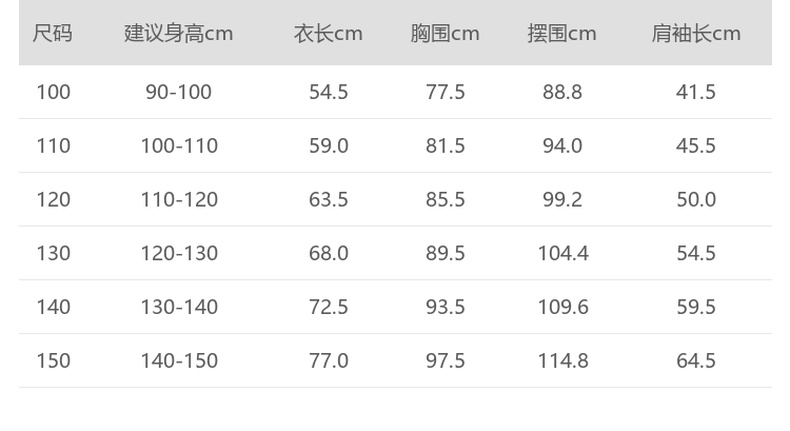Click the 59.5 sleeve length cell
This screenshot has width=790, height=431.
tap(696, 307)
